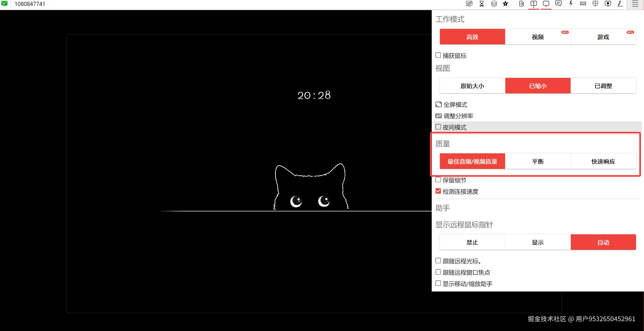Switch view to 原始大小

click(x=472, y=86)
